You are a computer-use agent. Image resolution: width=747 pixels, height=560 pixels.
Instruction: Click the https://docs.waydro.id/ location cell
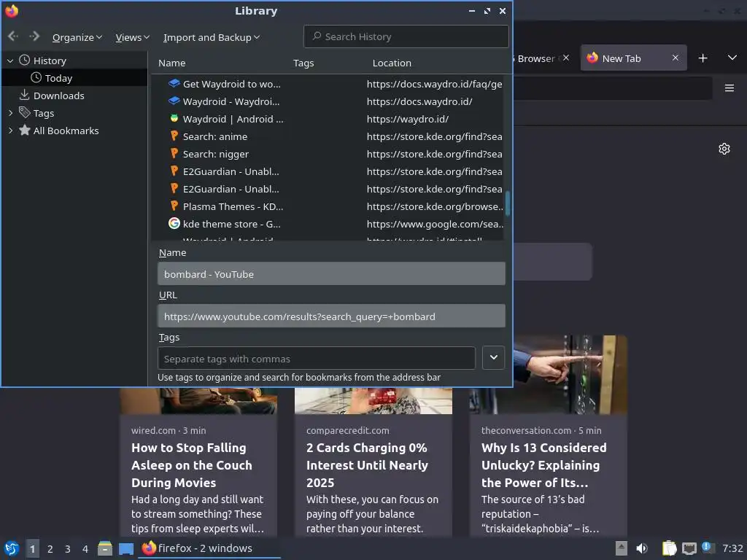point(419,101)
